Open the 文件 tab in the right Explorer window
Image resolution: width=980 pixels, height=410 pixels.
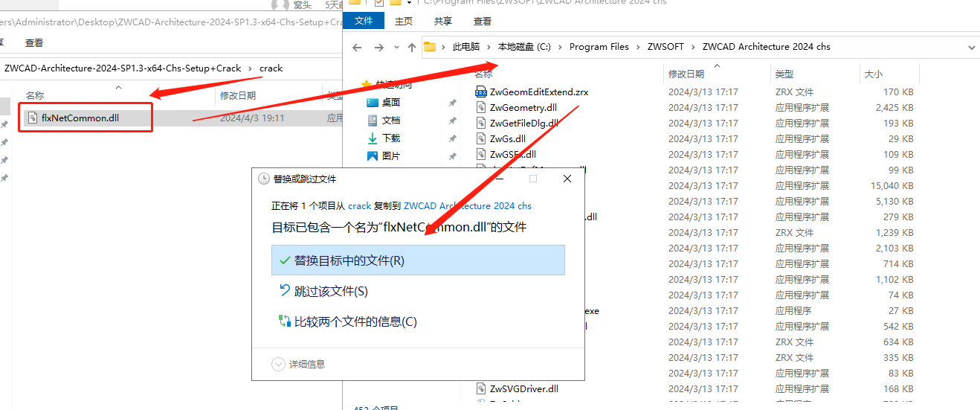pyautogui.click(x=364, y=21)
